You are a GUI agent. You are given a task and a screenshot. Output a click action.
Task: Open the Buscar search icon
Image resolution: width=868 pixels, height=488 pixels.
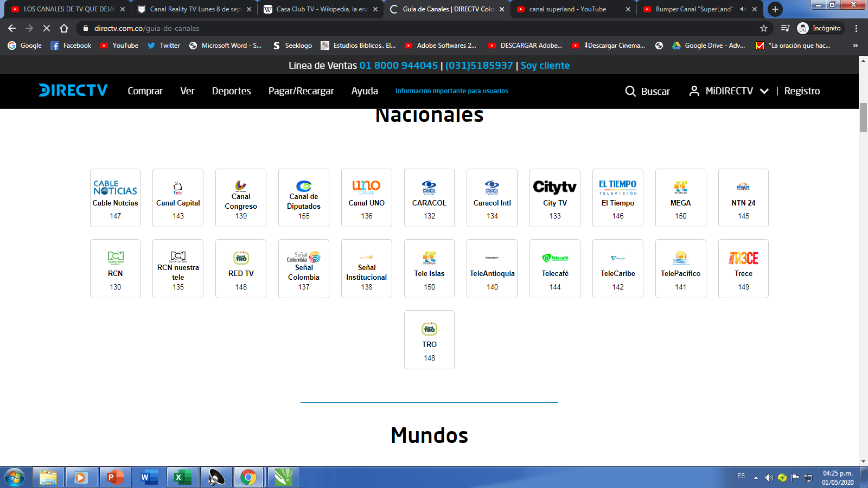(x=630, y=91)
